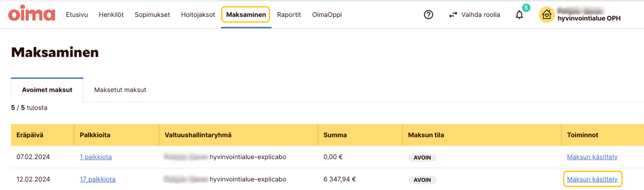Click the Vaihda roolia swap arrows
This screenshot has width=644, height=190.
453,15
